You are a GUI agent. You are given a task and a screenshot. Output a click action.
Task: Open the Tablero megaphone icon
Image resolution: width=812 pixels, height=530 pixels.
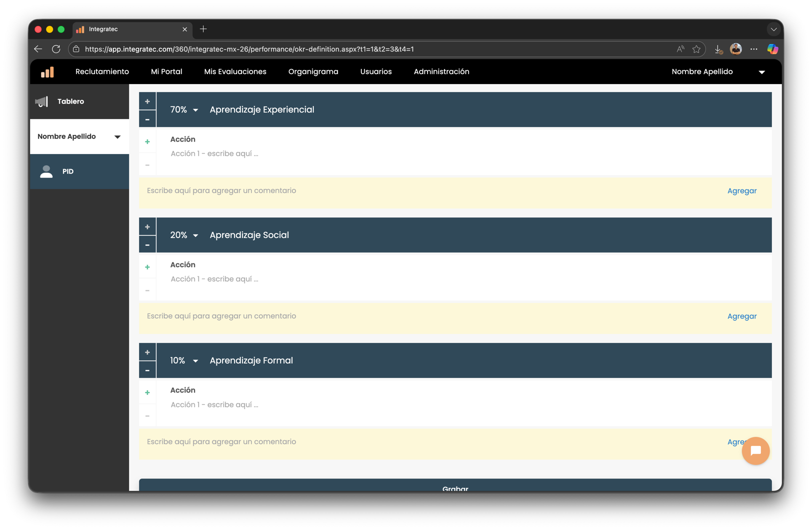[x=41, y=101]
